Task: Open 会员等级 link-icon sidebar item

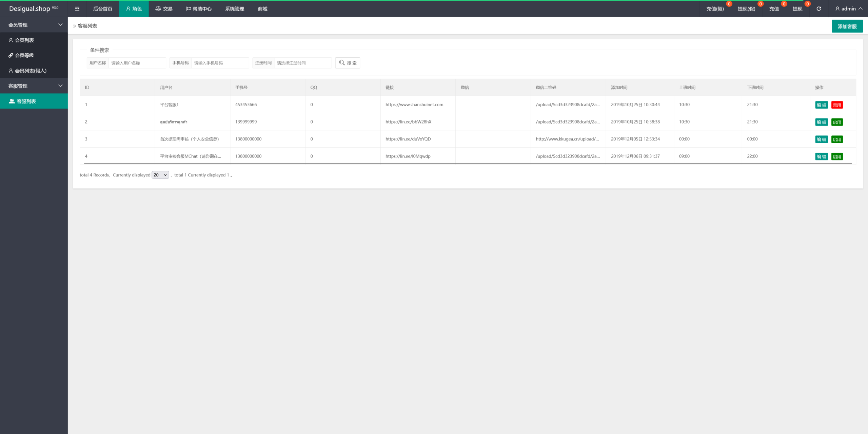Action: coord(24,55)
